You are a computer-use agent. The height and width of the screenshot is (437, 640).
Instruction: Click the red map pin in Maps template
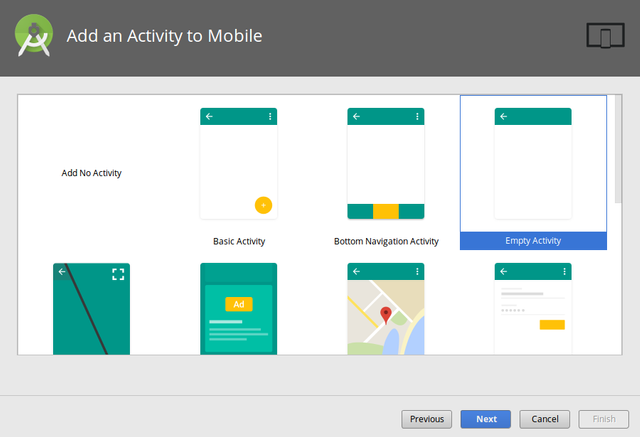click(x=386, y=315)
